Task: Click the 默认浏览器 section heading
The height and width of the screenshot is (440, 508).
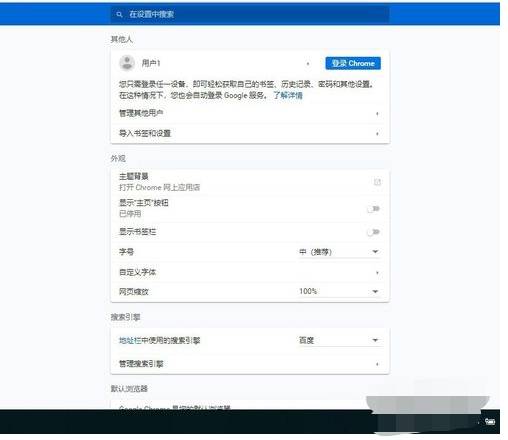Action: tap(129, 389)
